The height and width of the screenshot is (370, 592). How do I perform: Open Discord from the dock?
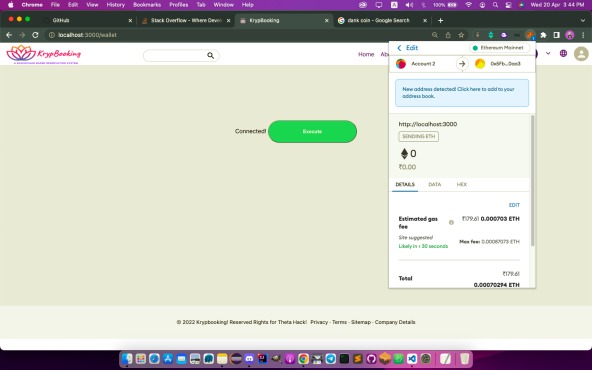click(249, 358)
